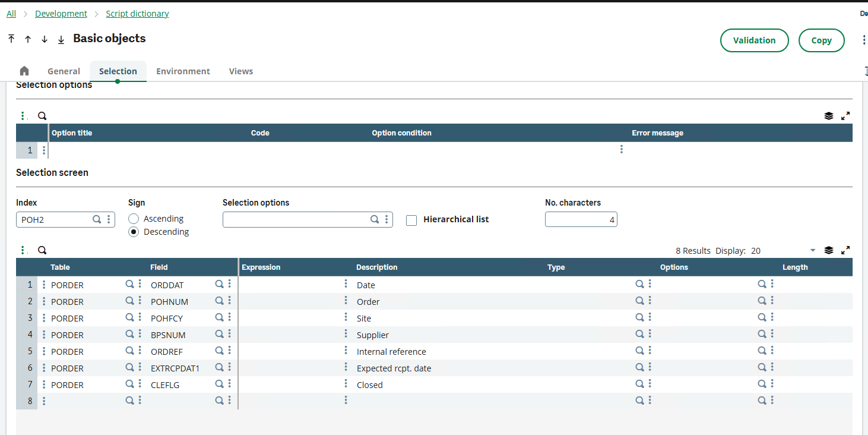The width and height of the screenshot is (868, 435).
Task: Open the search magnifier above the Selection options grid
Action: point(42,115)
